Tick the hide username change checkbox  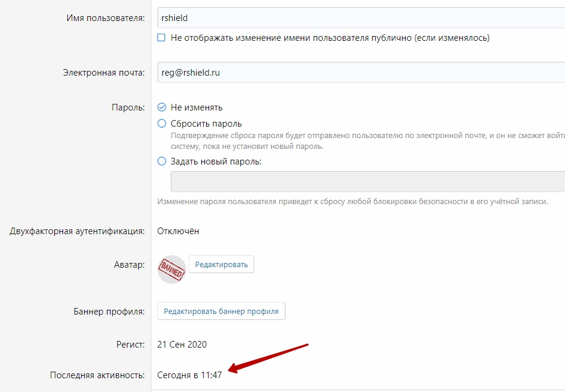(162, 37)
